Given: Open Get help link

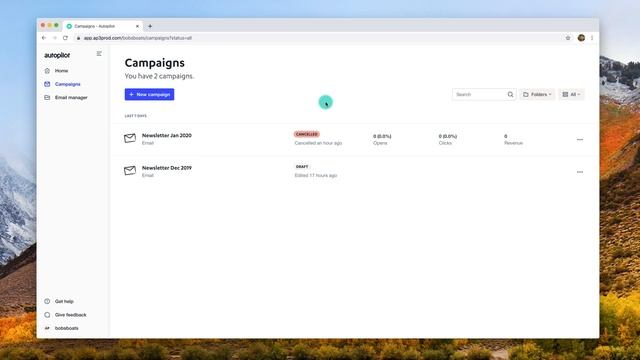Looking at the screenshot, I should tap(64, 301).
